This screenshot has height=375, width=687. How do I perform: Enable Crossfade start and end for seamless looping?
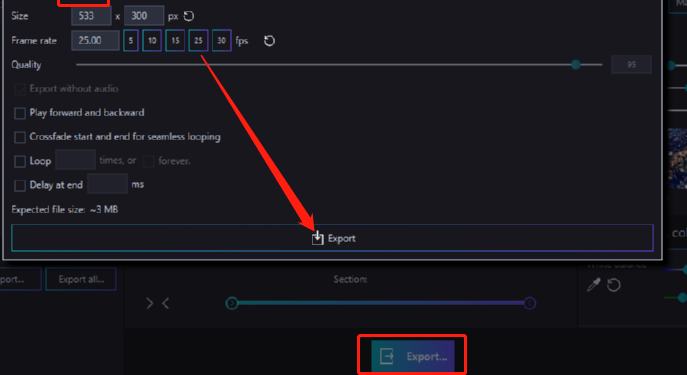(20, 138)
